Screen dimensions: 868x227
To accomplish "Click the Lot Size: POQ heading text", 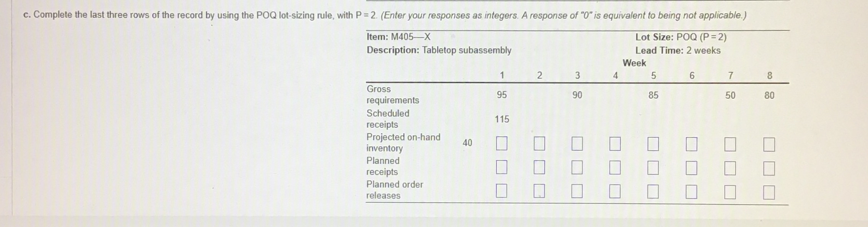I will click(681, 37).
